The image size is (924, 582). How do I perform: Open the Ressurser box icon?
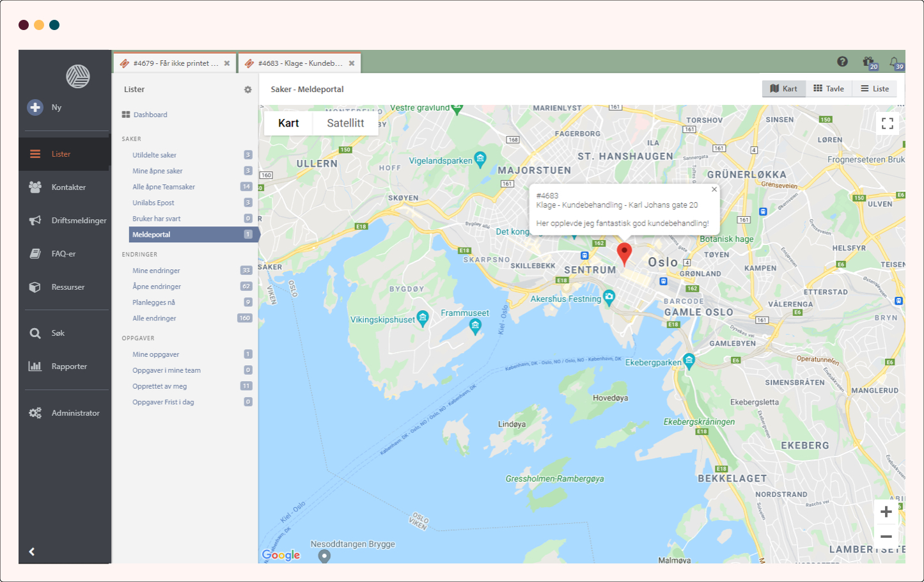tap(36, 287)
